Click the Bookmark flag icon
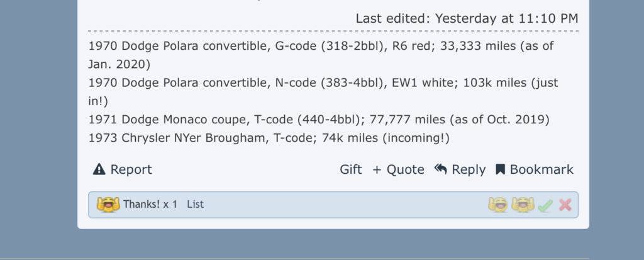The height and width of the screenshot is (260, 644). click(501, 169)
